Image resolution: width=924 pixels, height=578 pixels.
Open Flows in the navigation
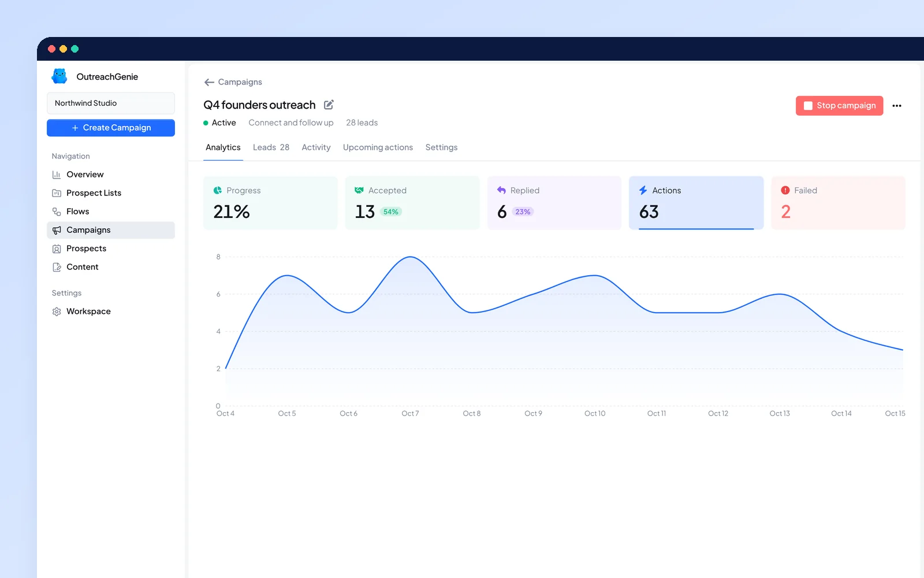[x=111, y=212]
